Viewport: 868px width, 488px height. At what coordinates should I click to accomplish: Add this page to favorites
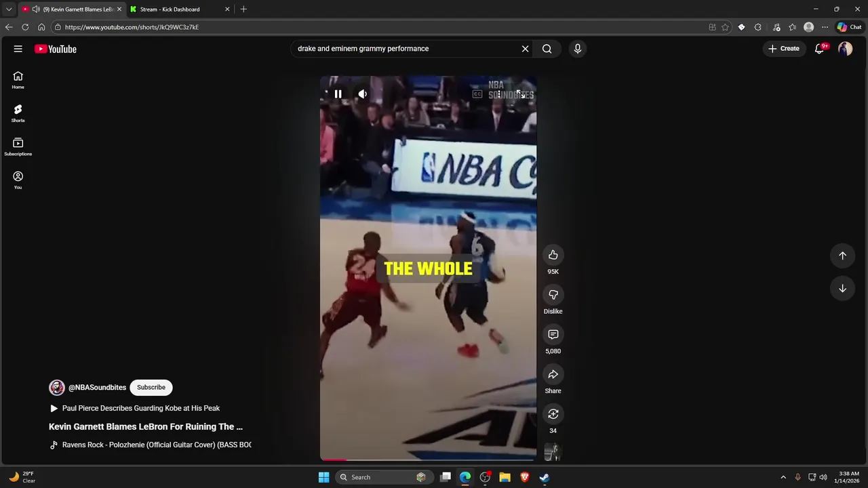[x=725, y=27]
